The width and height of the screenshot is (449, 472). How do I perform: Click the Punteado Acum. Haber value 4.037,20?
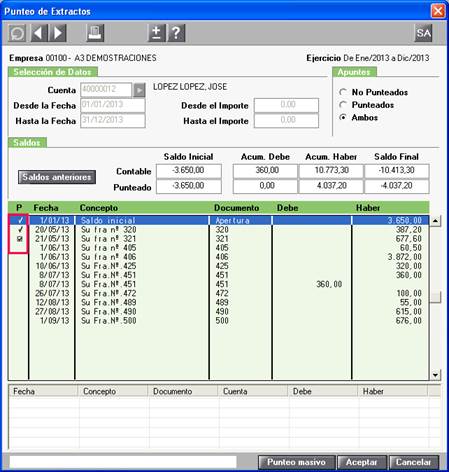[x=331, y=186]
